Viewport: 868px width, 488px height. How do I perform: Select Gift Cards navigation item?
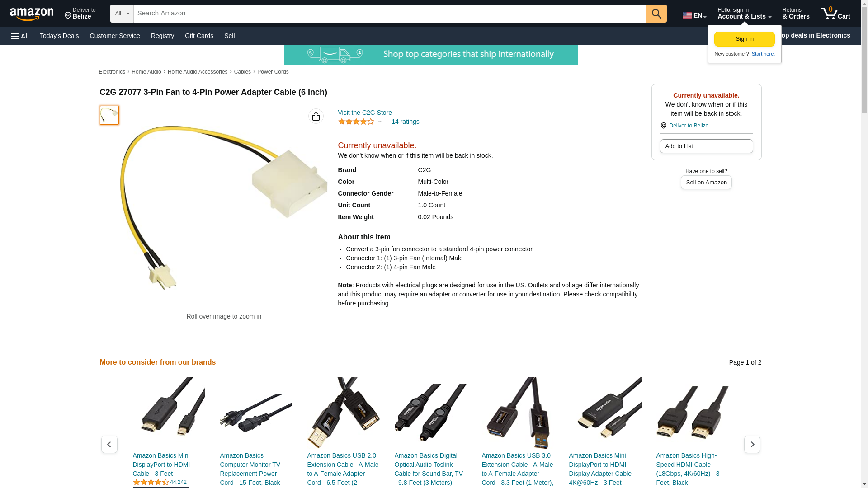click(199, 36)
